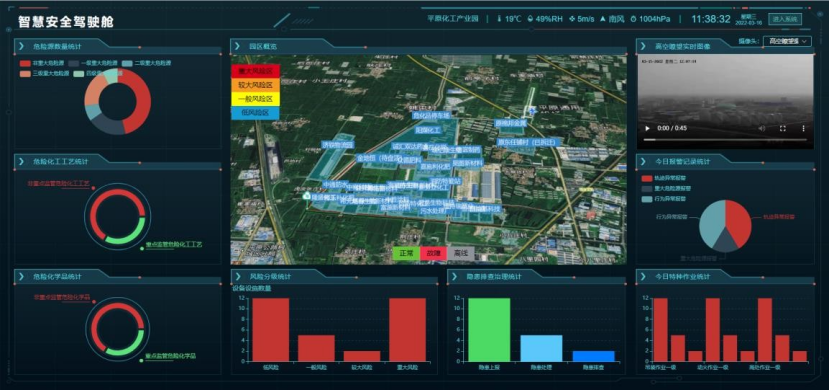Click the 智慧安全驾驶舱 title
The height and width of the screenshot is (390, 830).
click(66, 22)
